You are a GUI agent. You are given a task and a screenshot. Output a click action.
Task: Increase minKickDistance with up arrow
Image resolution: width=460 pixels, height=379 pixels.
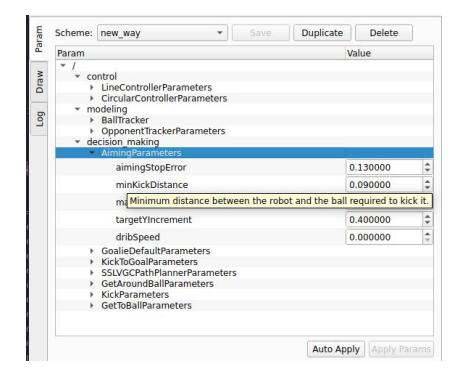coord(427,181)
